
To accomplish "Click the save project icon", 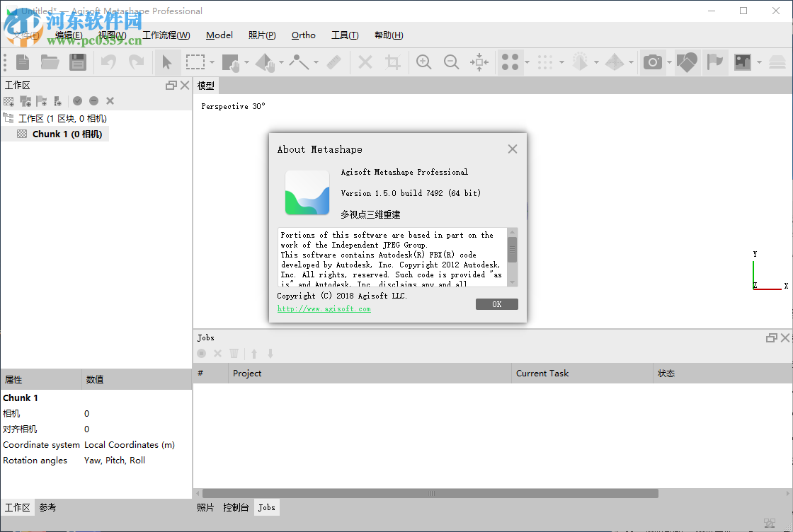I will [x=78, y=62].
